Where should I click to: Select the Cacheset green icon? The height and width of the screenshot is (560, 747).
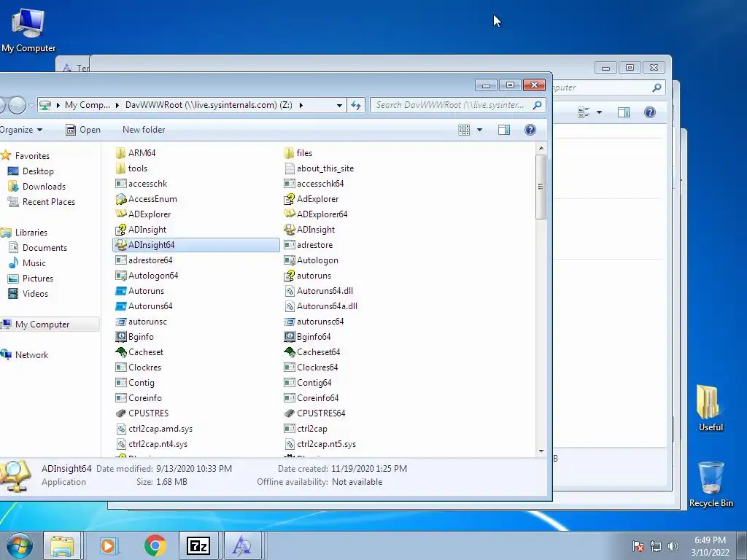point(120,352)
